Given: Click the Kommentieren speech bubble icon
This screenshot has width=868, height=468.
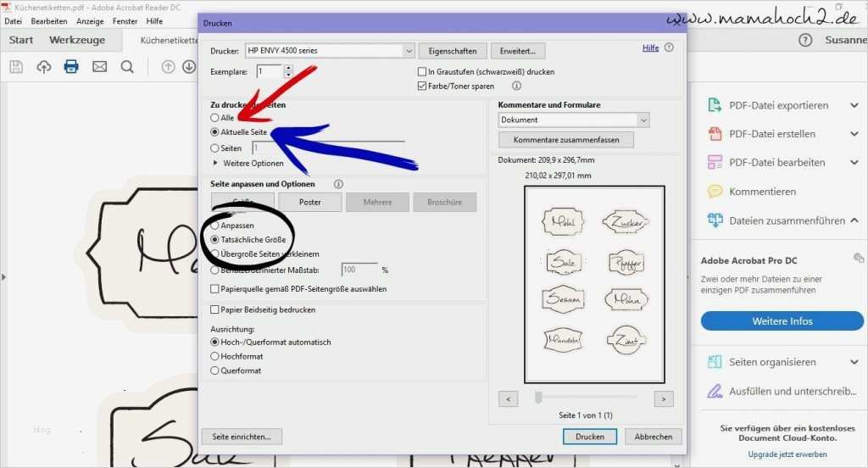Looking at the screenshot, I should 715,192.
